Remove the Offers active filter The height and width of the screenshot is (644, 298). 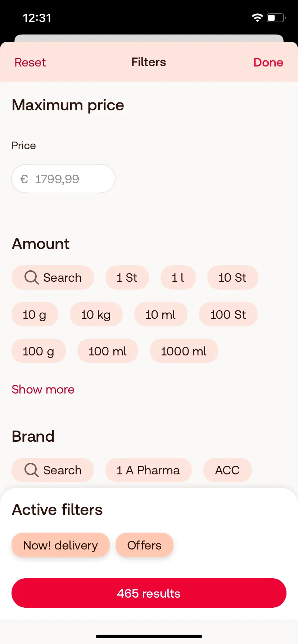(144, 545)
